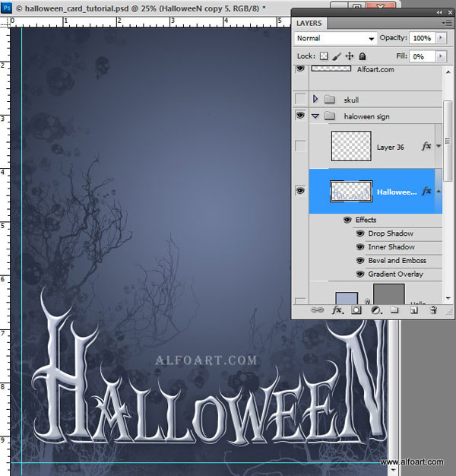The height and width of the screenshot is (476, 456).
Task: Click the Alfoart.com layer thumbnail
Action: (331, 68)
